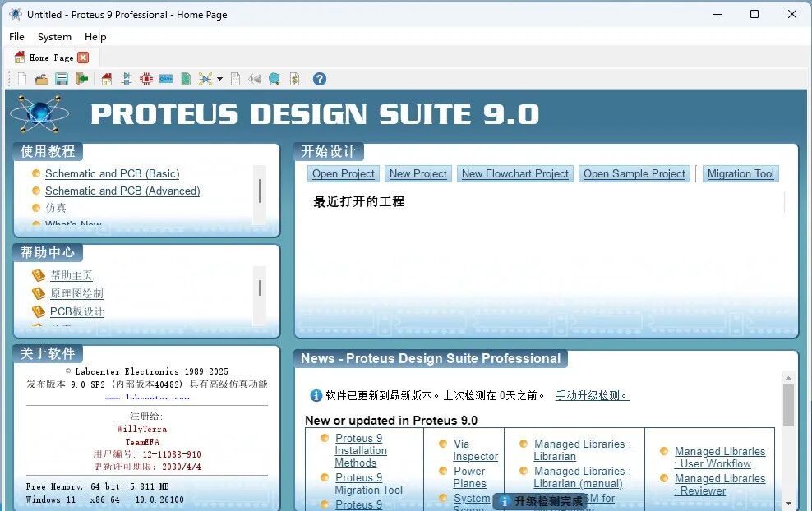Viewport: 812px width, 511px height.
Task: Open the blue 3D Visualizer toolbar icon
Action: coord(166,79)
